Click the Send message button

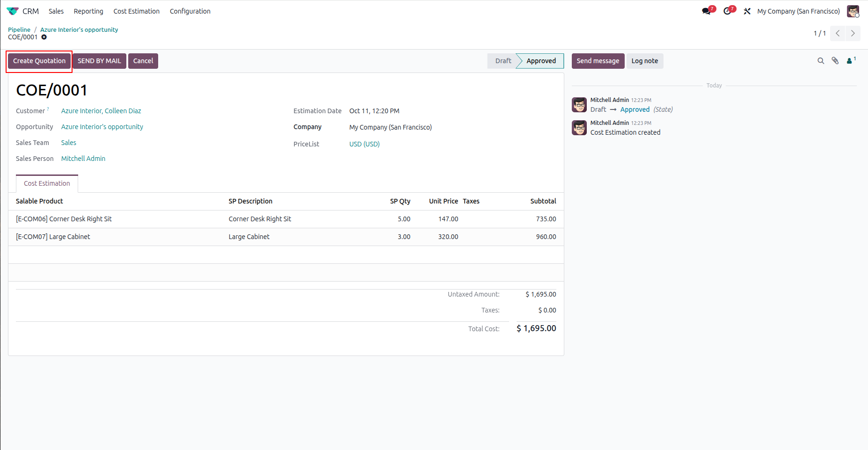598,61
